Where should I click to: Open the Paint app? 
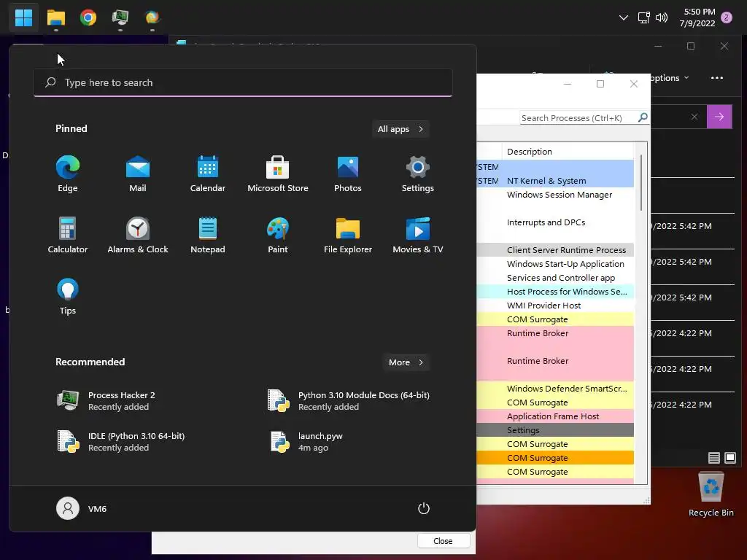pyautogui.click(x=278, y=236)
